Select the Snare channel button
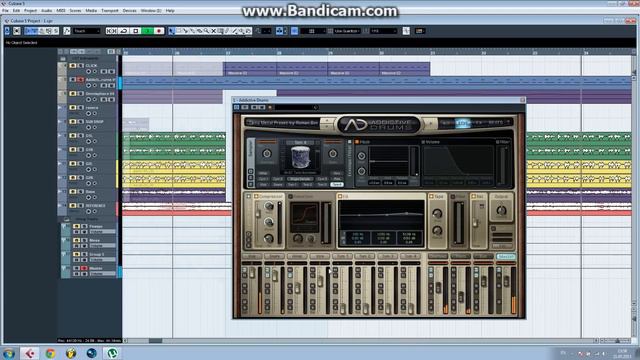 click(274, 256)
